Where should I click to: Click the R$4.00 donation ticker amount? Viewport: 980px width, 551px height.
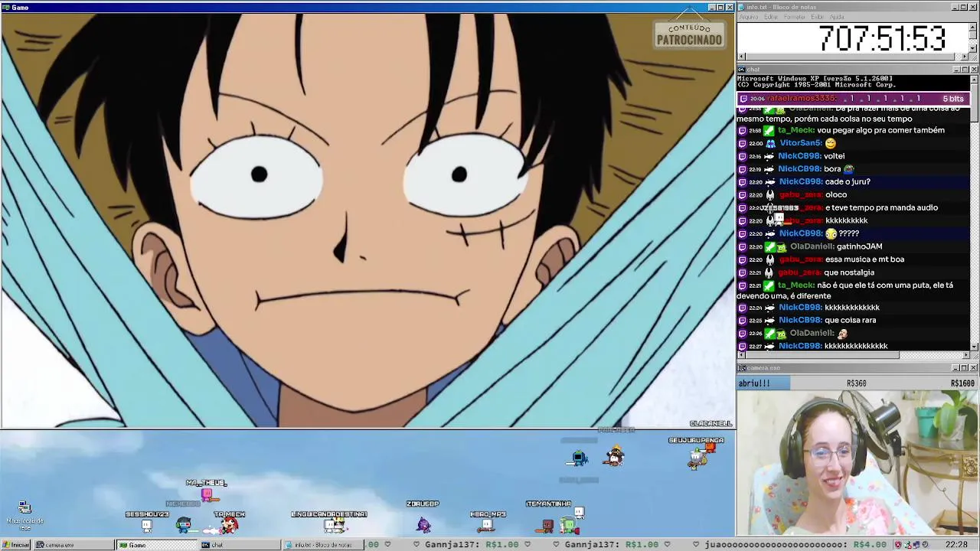(870, 545)
